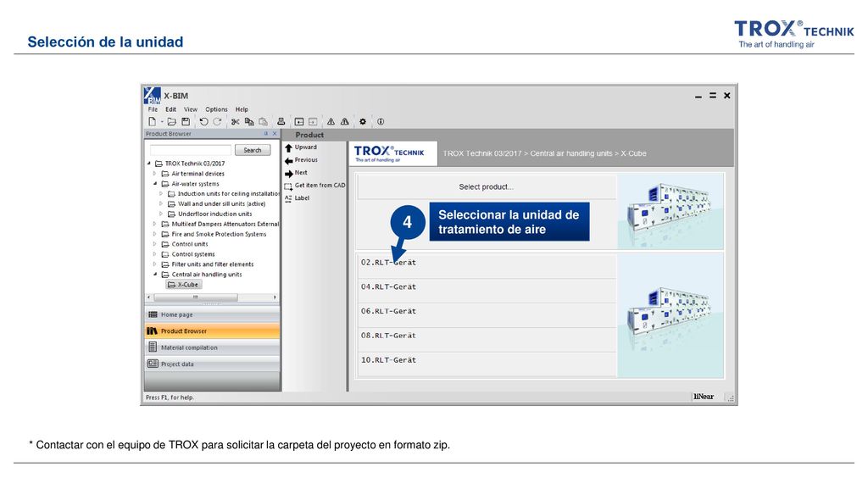
Task: Switch to the Home page tab
Action: [x=212, y=314]
